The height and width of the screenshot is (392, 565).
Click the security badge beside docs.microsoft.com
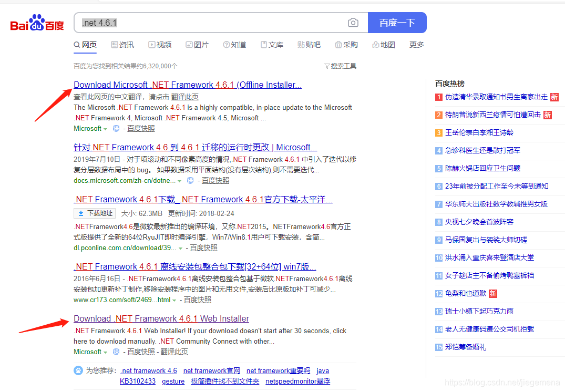(190, 181)
